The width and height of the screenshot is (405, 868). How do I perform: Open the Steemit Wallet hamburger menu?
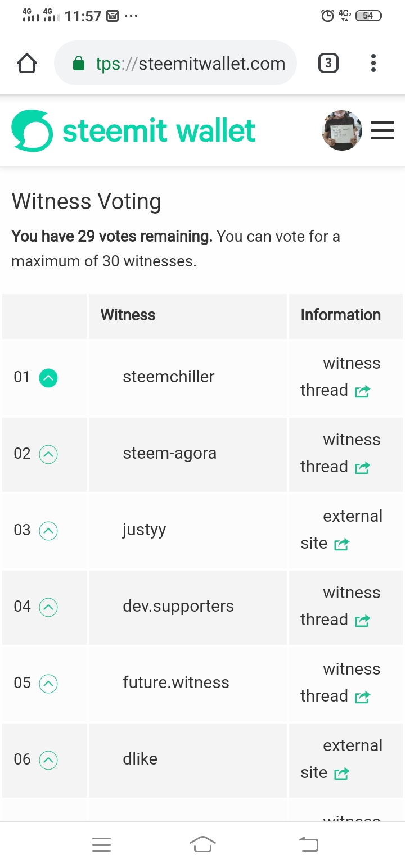tap(382, 131)
